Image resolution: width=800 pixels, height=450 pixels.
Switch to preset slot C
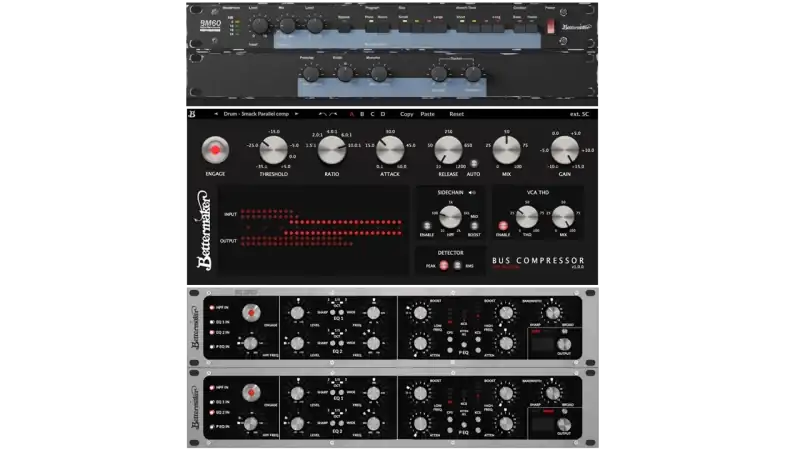point(372,114)
